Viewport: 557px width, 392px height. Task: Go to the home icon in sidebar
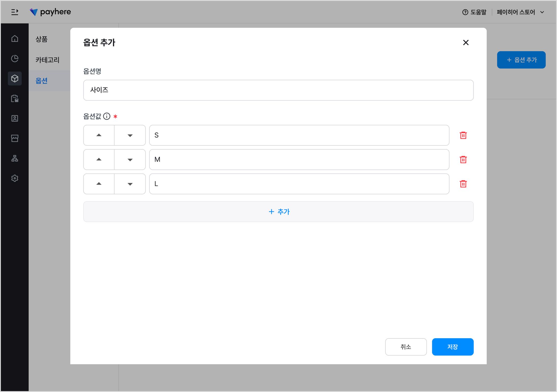(15, 39)
